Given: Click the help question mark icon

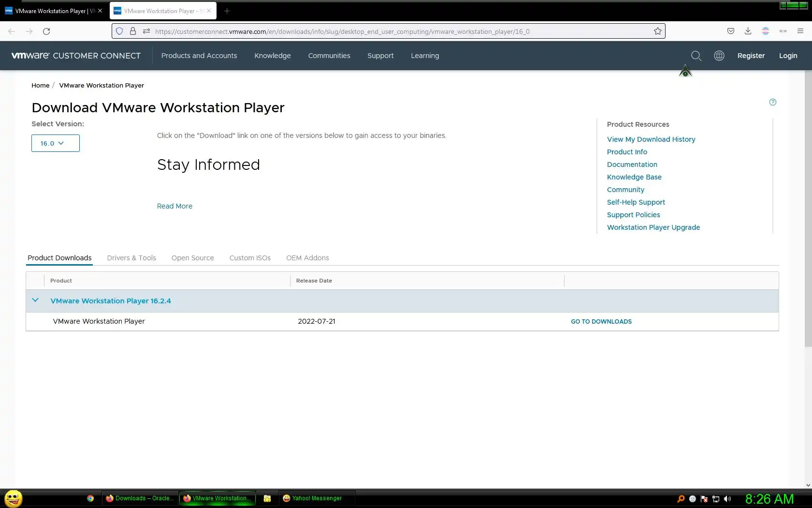Looking at the screenshot, I should coord(773,102).
